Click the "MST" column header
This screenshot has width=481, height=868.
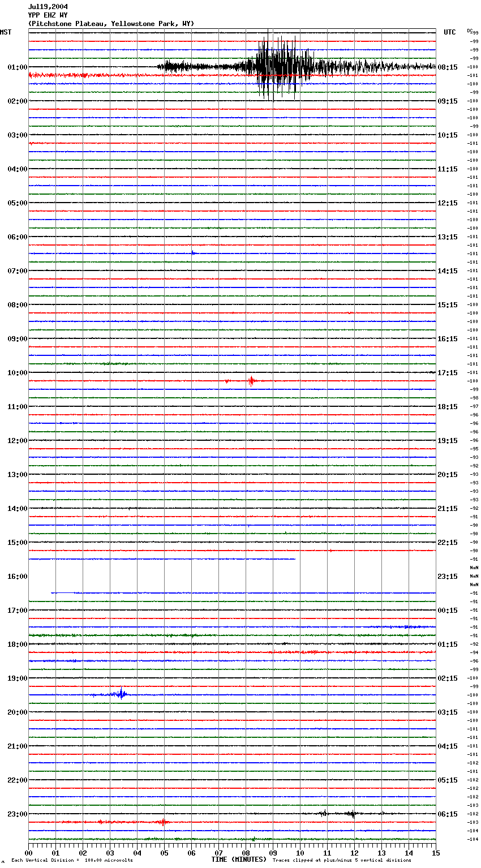(x=6, y=32)
